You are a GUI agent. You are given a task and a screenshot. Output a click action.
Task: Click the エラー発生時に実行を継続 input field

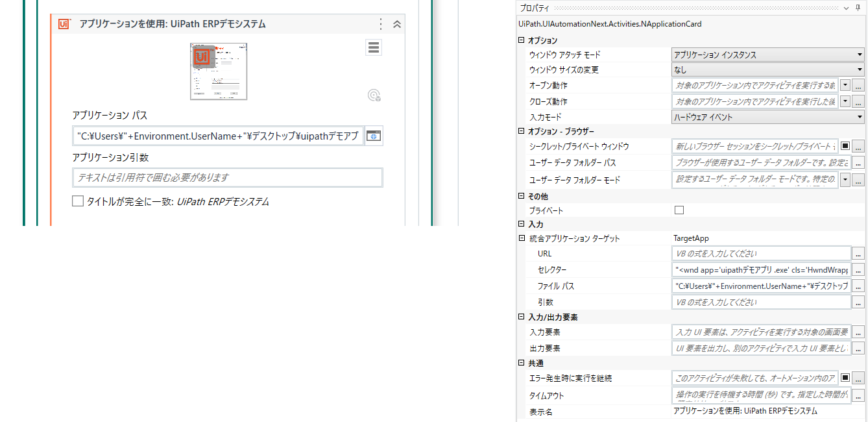click(755, 378)
